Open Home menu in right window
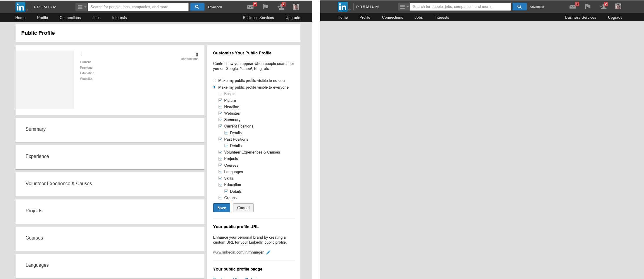Image resolution: width=644 pixels, height=279 pixels. (x=343, y=18)
